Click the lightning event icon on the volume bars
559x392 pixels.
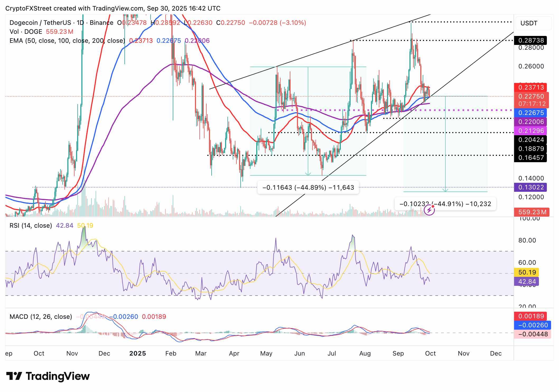click(x=429, y=209)
